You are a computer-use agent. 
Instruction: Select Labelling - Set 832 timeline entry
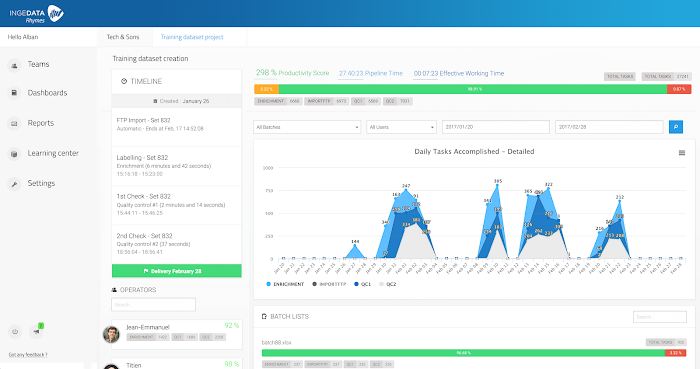pos(177,166)
